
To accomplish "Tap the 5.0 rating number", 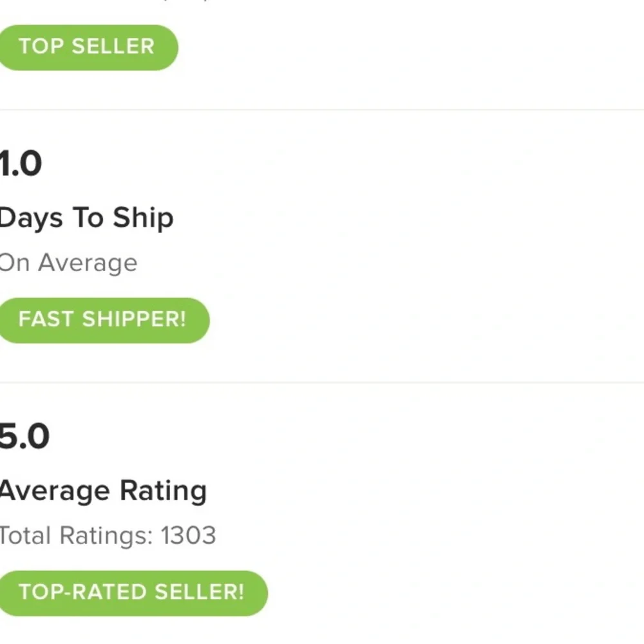I will (24, 437).
